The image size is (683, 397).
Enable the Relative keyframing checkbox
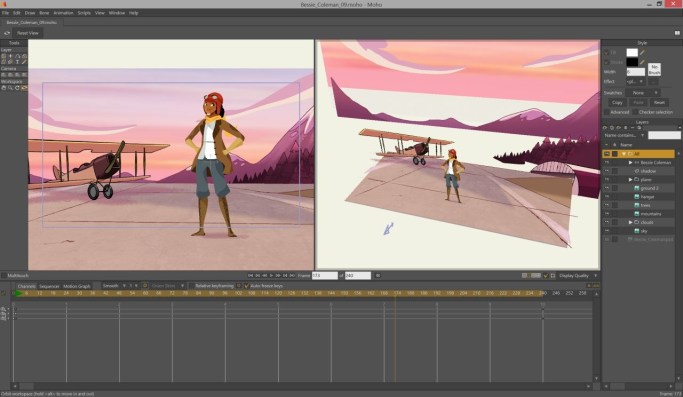[x=191, y=286]
